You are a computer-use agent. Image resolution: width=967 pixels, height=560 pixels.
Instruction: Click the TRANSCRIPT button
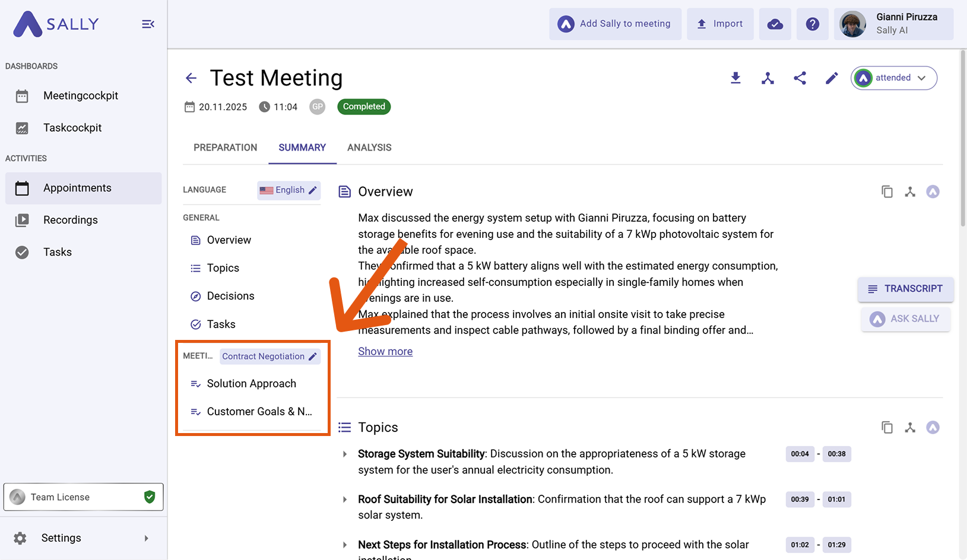pyautogui.click(x=905, y=289)
